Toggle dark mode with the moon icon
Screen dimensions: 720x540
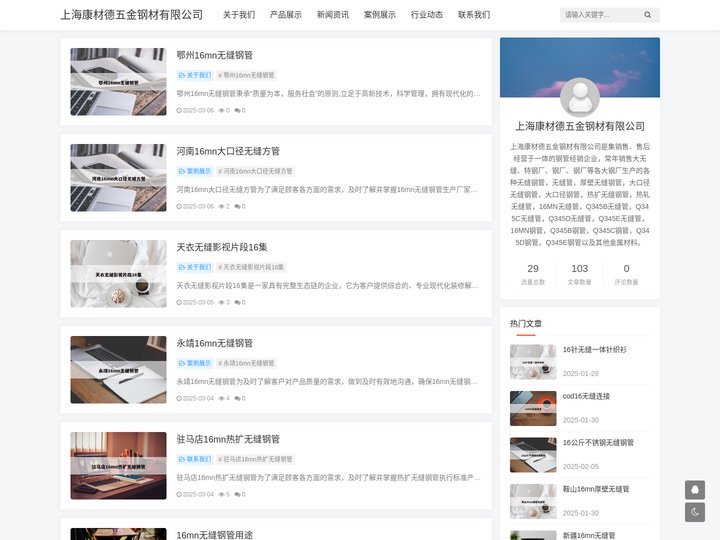695,512
